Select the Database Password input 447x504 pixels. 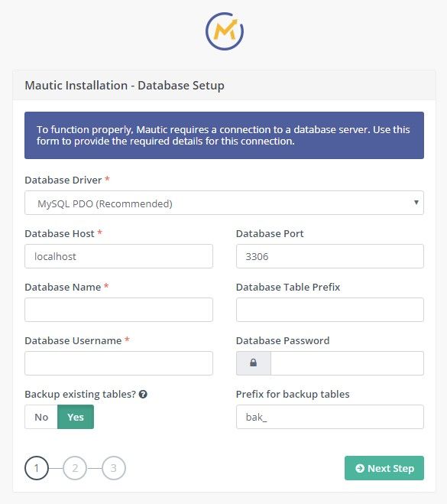click(x=347, y=363)
